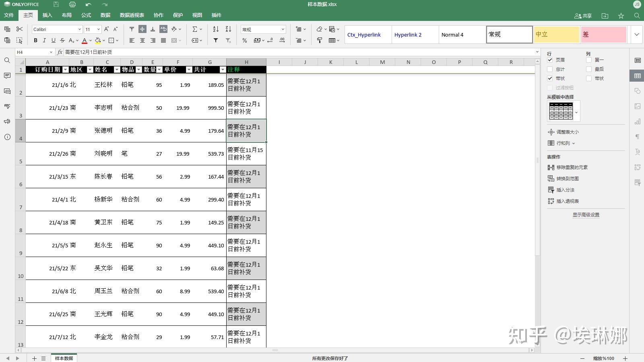Decrease decimal places

click(x=270, y=40)
